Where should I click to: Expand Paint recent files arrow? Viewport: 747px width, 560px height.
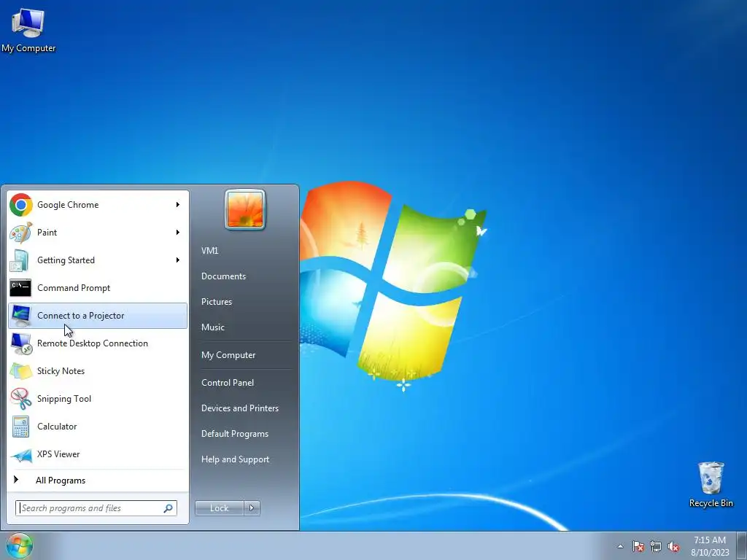click(x=178, y=233)
